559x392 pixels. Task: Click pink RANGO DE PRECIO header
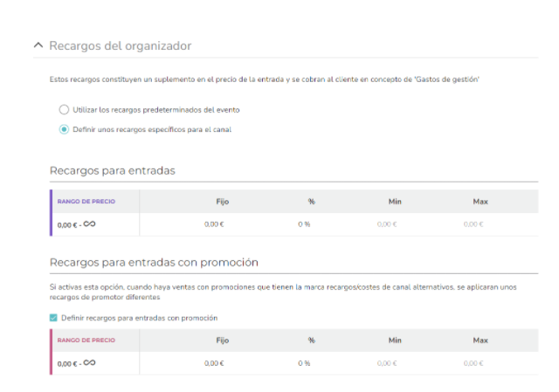coord(86,340)
